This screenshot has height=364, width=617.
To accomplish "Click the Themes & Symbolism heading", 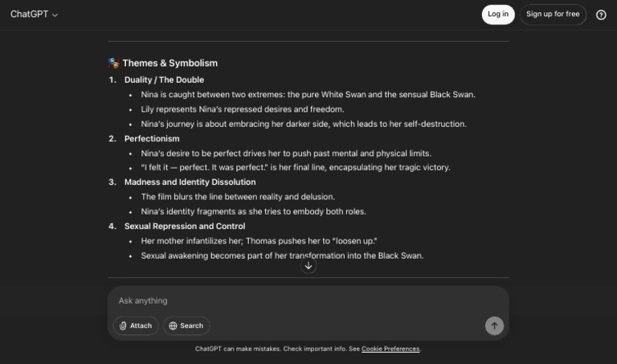I will coord(170,63).
